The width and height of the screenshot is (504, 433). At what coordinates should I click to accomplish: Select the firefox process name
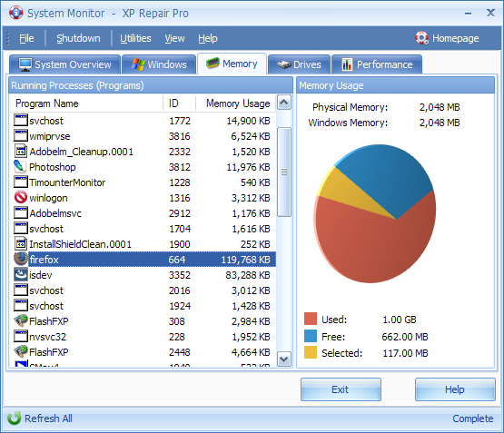[x=44, y=260]
